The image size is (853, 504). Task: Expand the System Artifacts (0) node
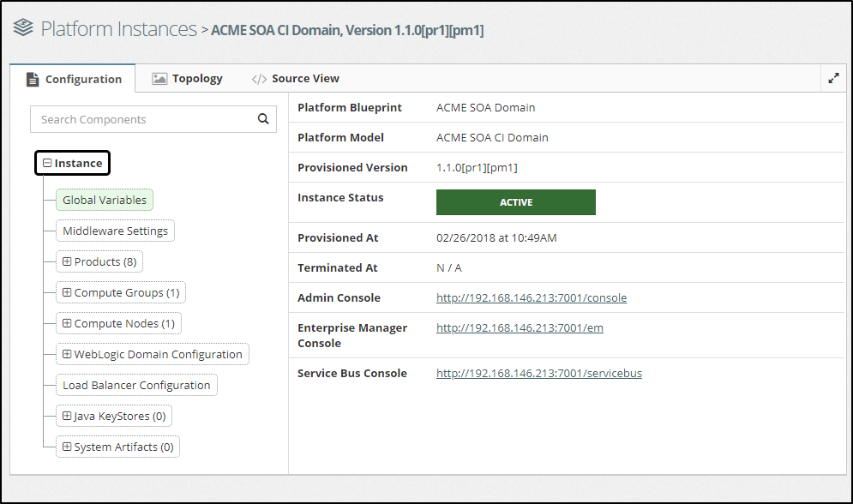click(67, 447)
